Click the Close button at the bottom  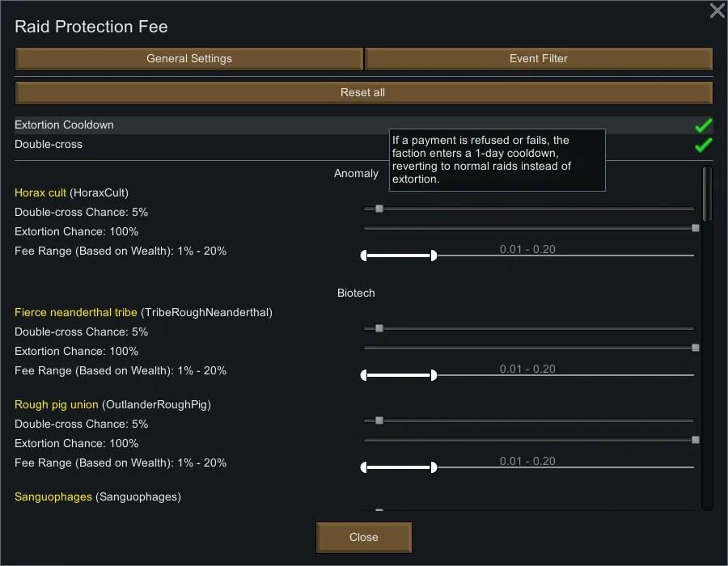(364, 537)
